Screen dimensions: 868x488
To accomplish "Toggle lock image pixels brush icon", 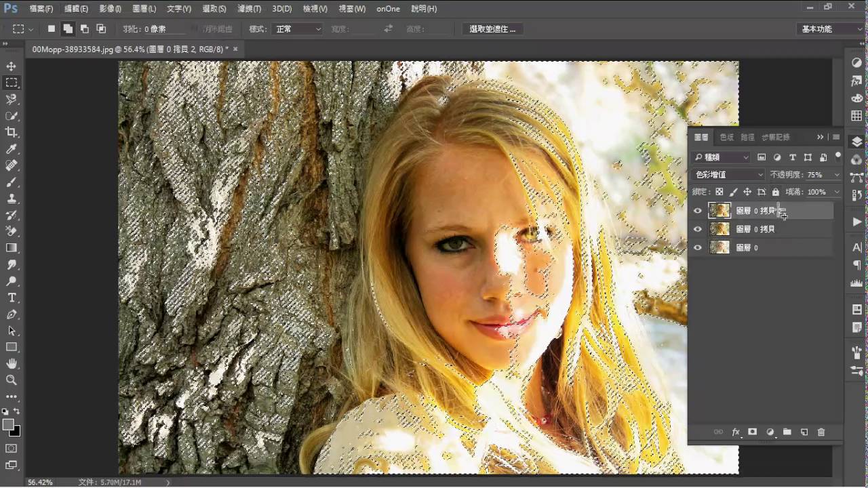I will (733, 192).
